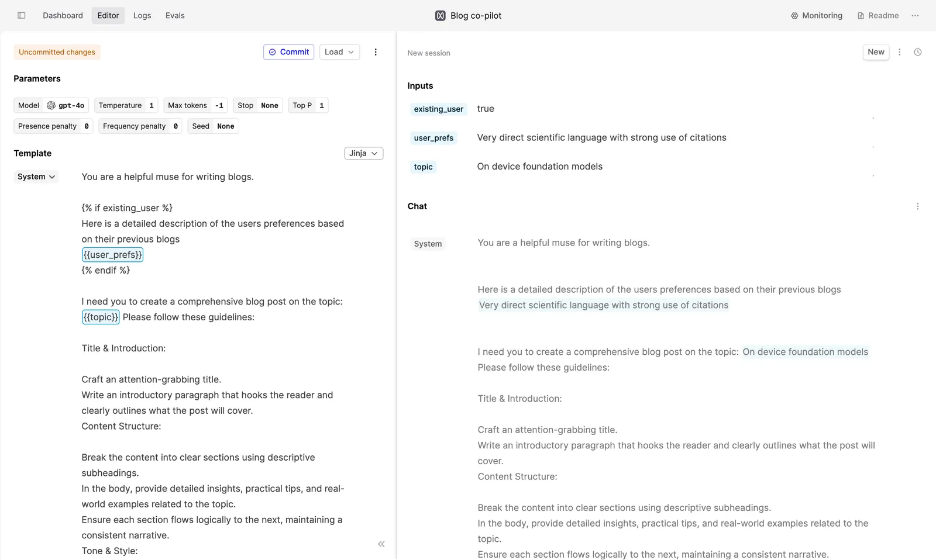Click the Blog co-pilot project icon

click(x=441, y=16)
